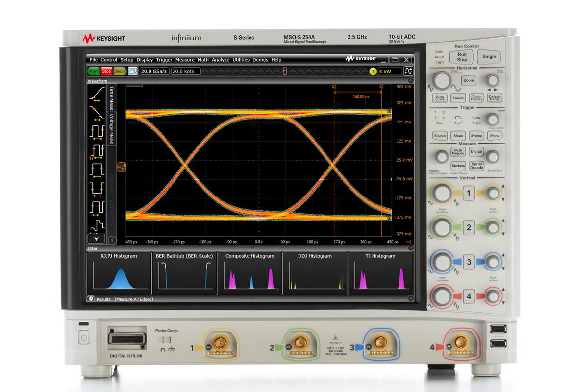Open the Utilities menu
Image resolution: width=574 pixels, height=392 pixels.
[x=241, y=60]
